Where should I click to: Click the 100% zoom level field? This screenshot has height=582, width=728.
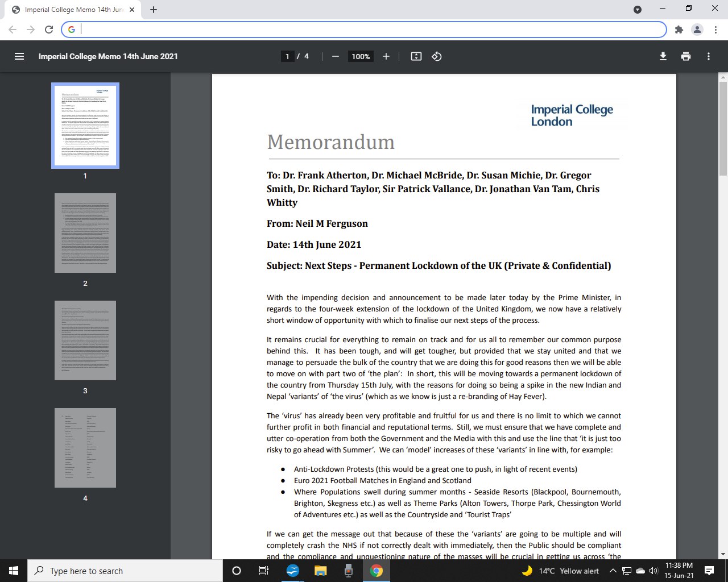click(361, 56)
